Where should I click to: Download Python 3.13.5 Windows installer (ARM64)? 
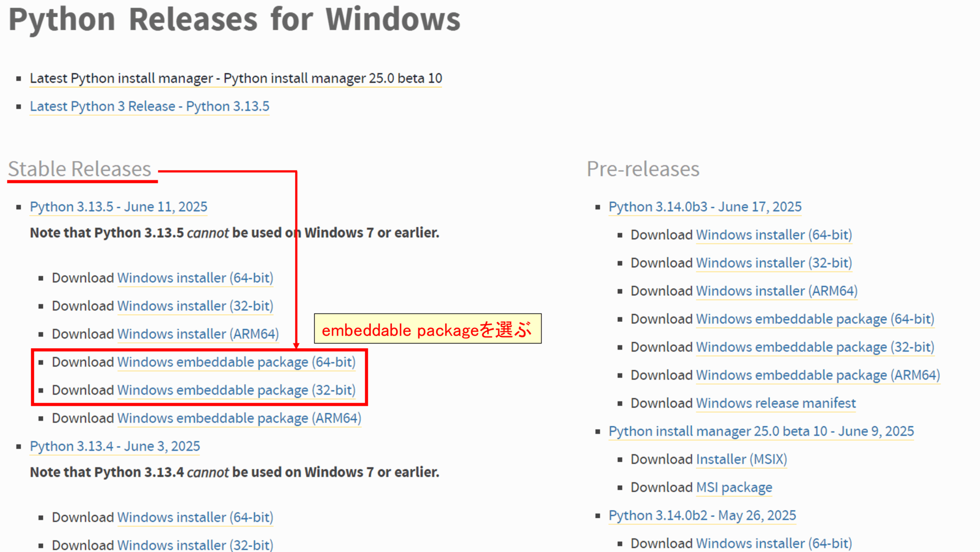[198, 334]
